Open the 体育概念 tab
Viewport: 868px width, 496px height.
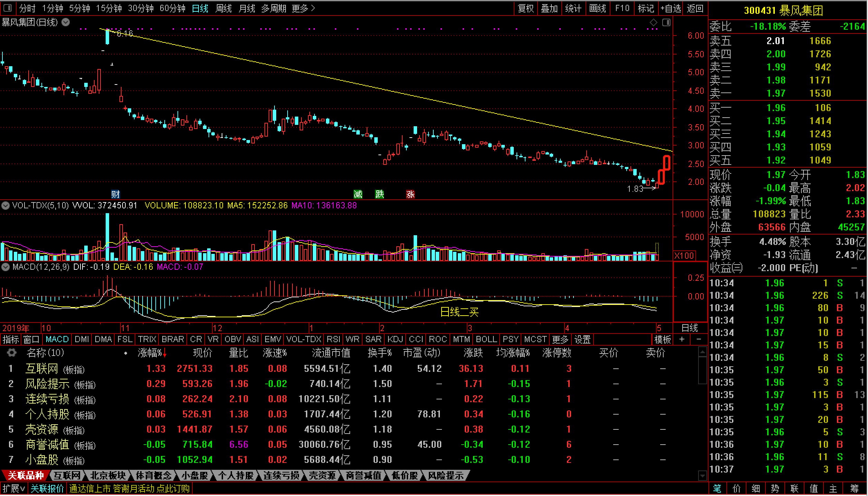point(154,476)
